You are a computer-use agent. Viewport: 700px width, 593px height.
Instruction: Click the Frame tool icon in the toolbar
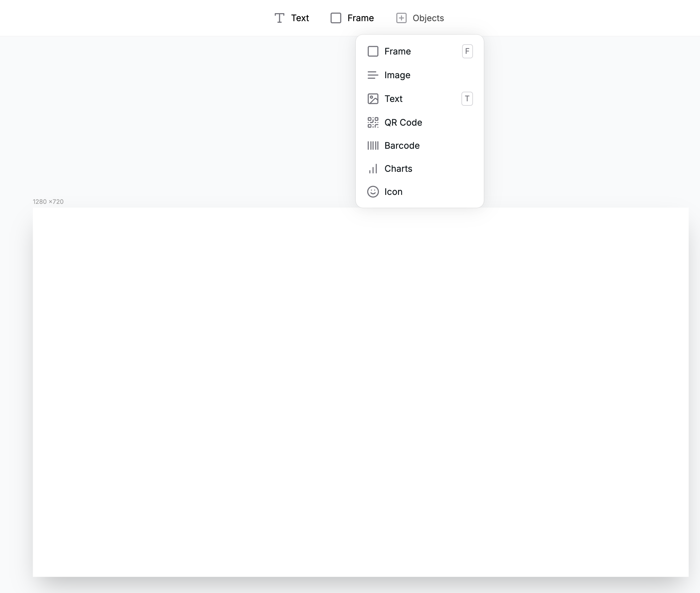[336, 18]
